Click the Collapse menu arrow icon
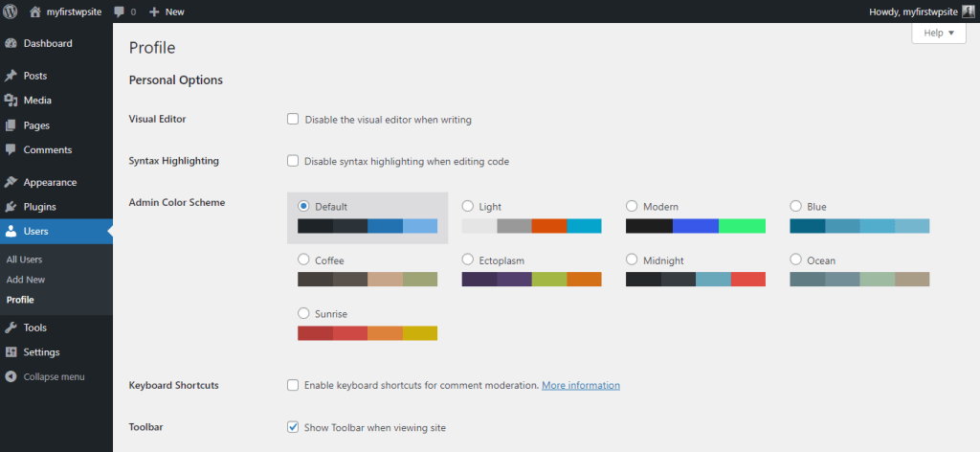This screenshot has width=980, height=452. 10,377
